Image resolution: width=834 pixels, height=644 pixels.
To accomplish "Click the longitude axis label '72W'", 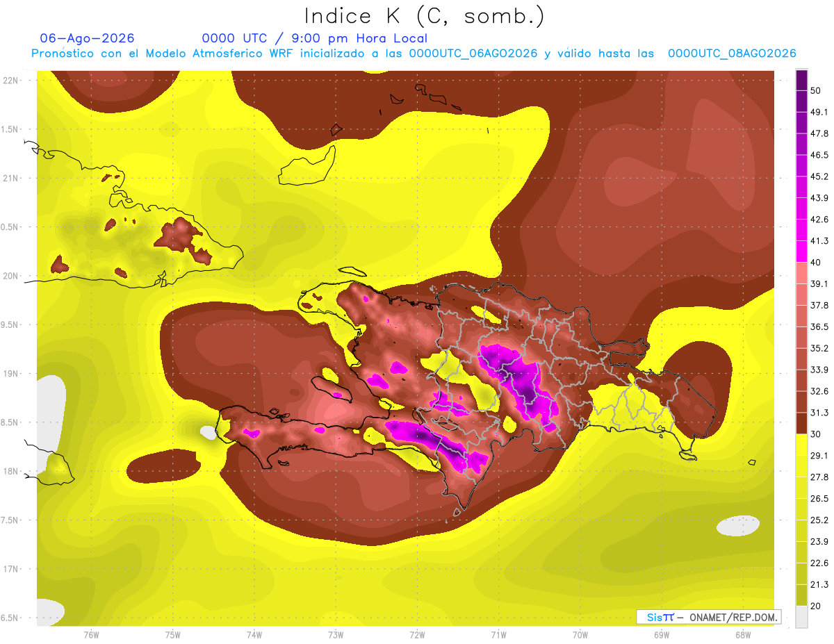I will [417, 635].
